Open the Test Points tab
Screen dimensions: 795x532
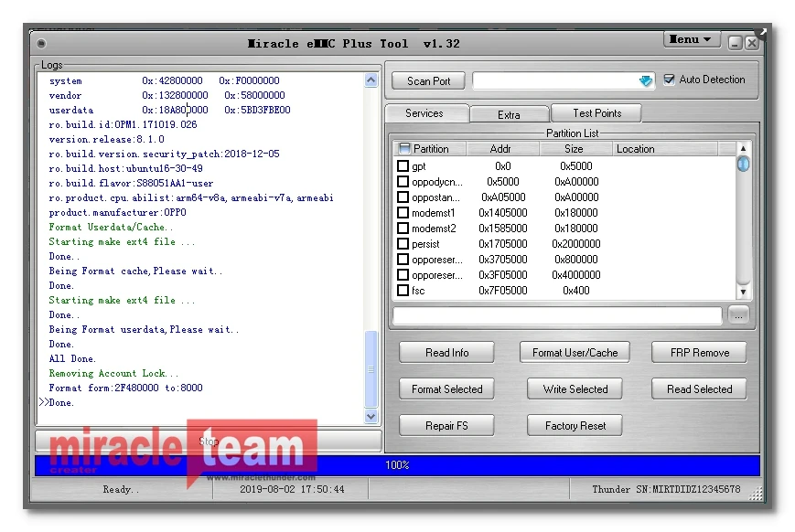[x=596, y=113]
